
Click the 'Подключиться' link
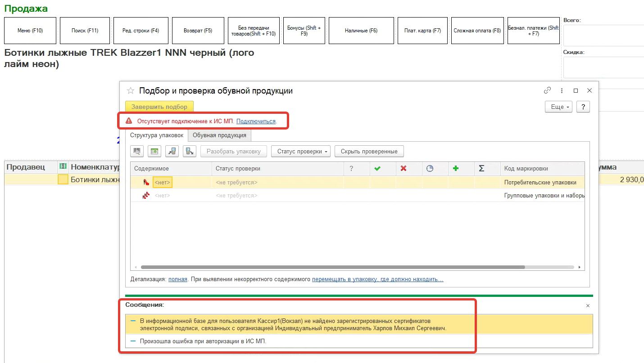click(256, 121)
